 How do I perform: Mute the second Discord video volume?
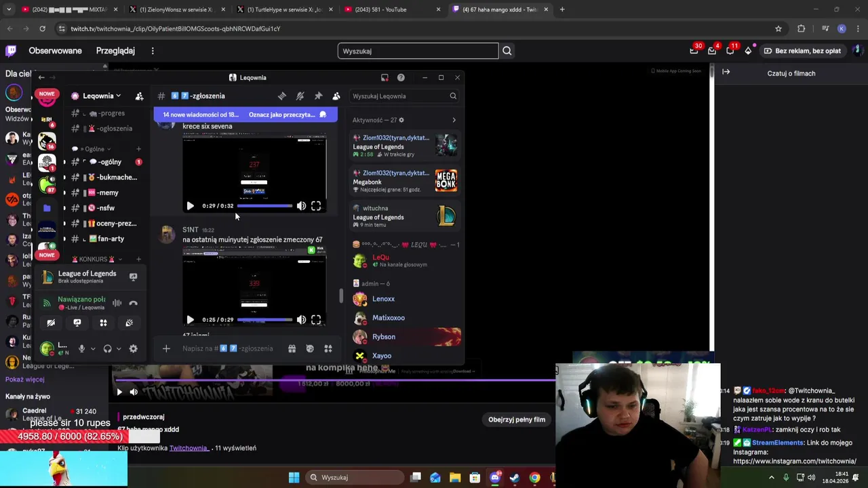[x=301, y=320]
